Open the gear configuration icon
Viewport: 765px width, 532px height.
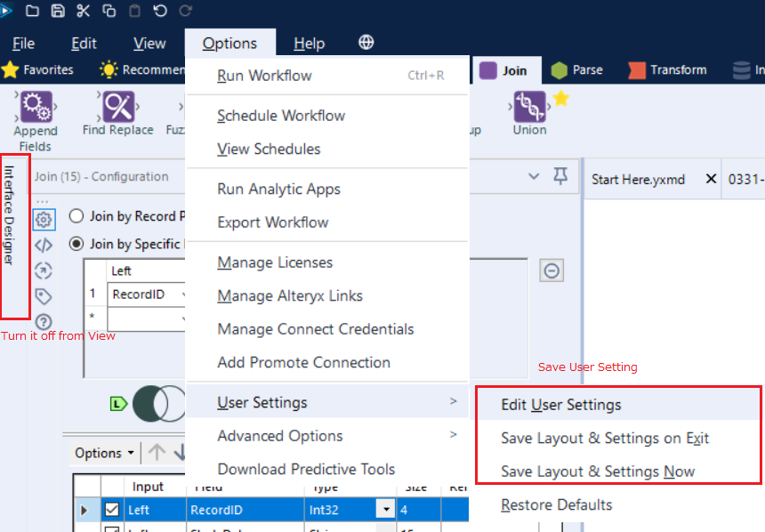(x=44, y=220)
